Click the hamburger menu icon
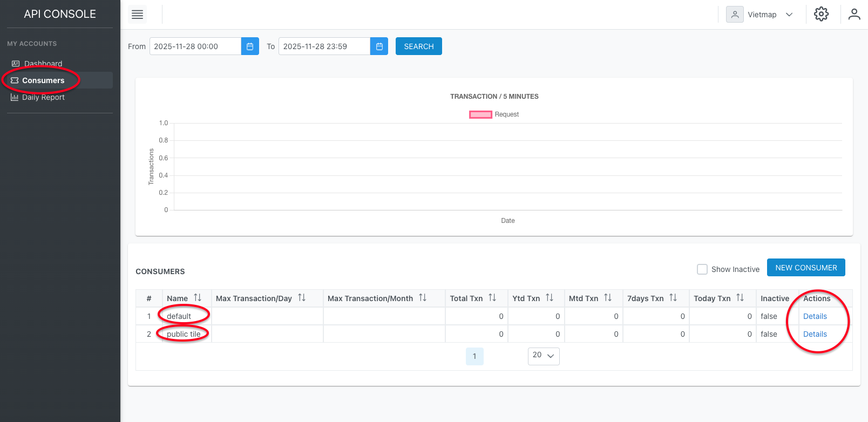 point(138,15)
